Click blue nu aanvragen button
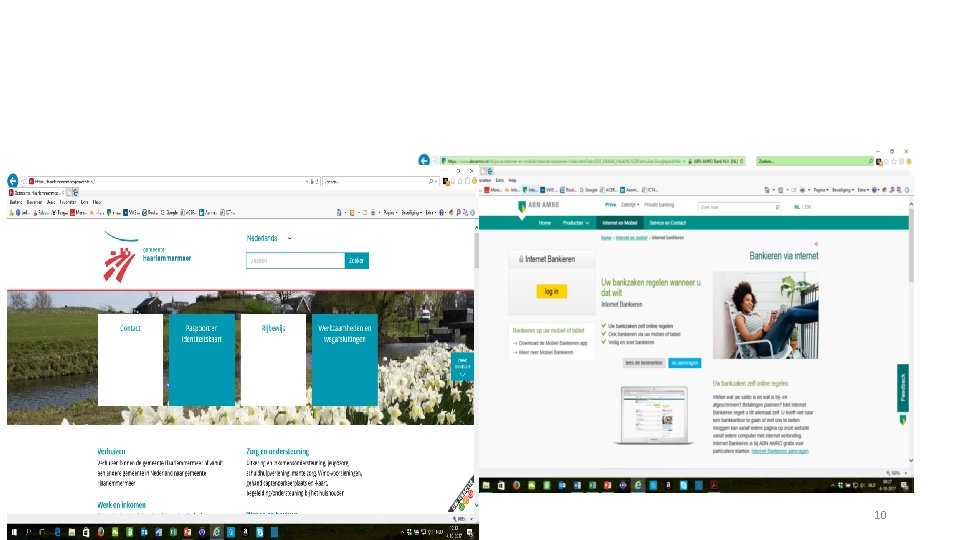Image resolution: width=960 pixels, height=540 pixels. (x=684, y=363)
